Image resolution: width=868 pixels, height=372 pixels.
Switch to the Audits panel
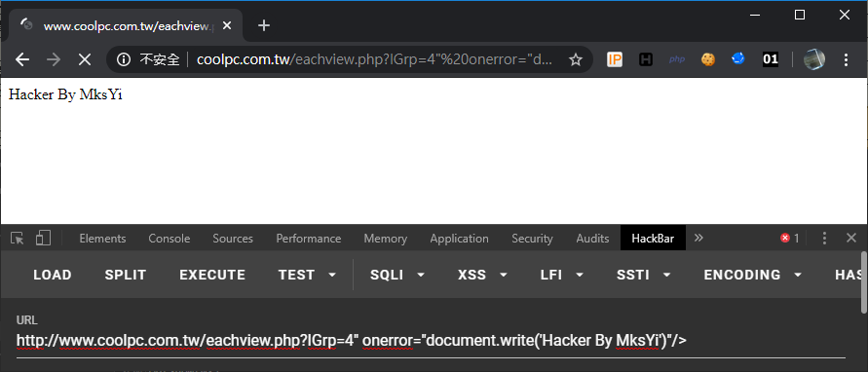[592, 239]
